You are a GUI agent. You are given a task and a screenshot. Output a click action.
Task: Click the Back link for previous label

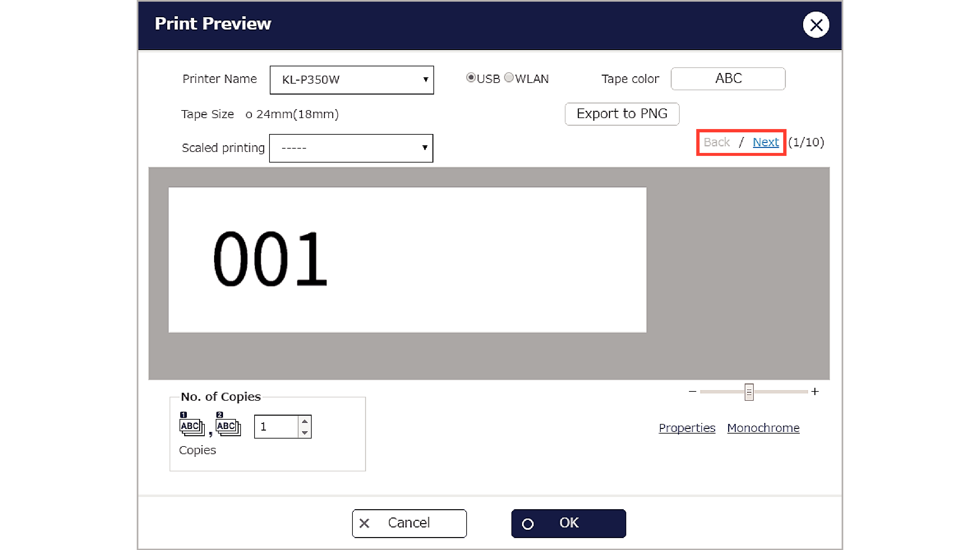coord(717,142)
